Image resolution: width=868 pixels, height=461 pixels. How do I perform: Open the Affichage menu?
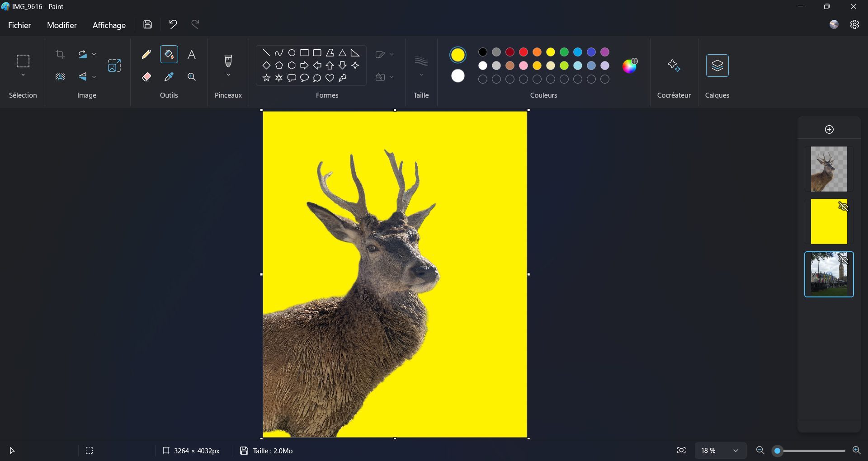pyautogui.click(x=109, y=25)
